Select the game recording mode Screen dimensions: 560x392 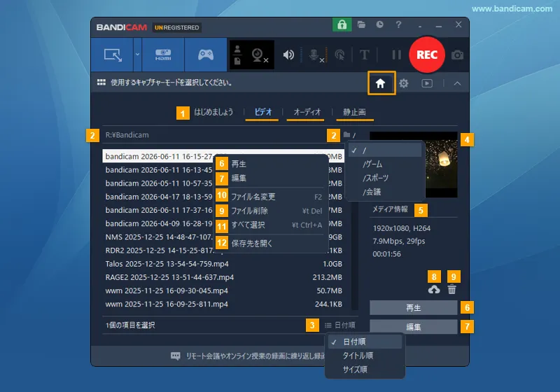click(206, 55)
